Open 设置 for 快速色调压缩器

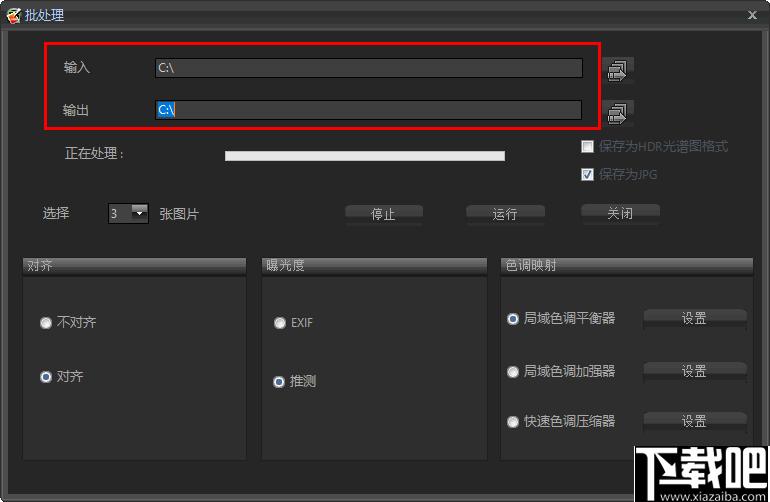[x=695, y=421]
